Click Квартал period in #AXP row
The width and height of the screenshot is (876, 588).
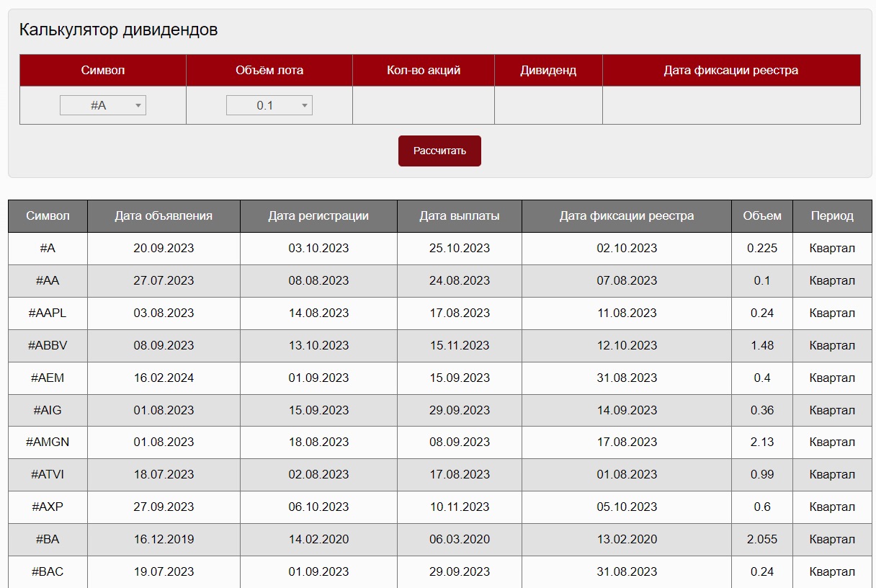point(832,507)
